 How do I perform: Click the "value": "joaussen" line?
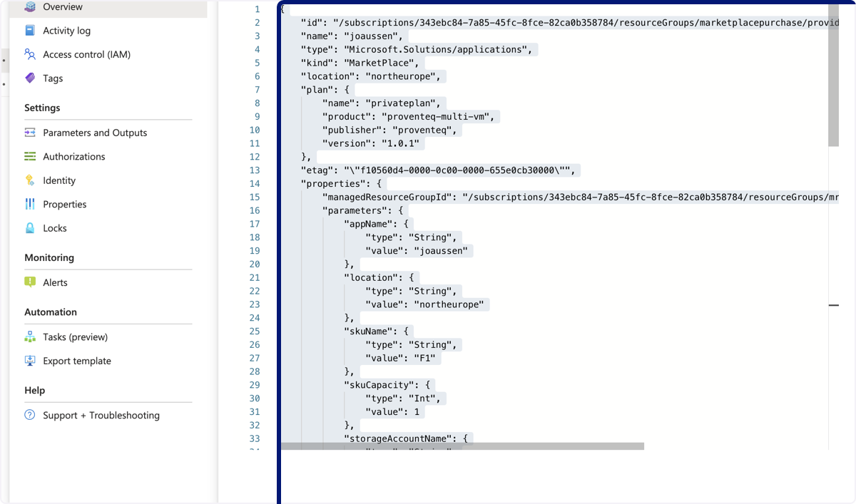pos(419,250)
